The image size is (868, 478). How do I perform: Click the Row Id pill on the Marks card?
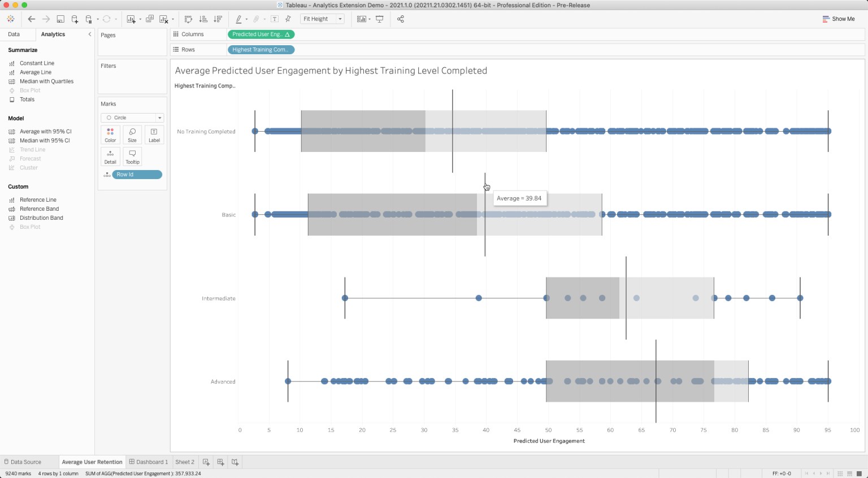pos(137,174)
